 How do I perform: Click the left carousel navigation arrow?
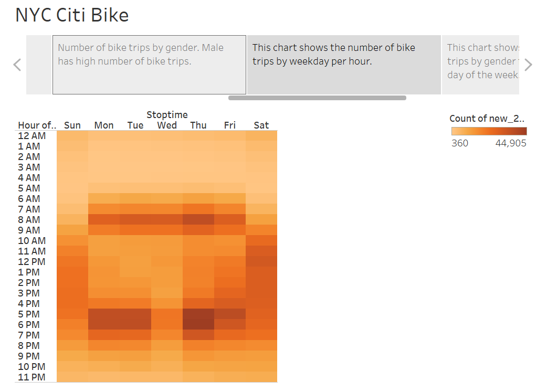tap(17, 64)
